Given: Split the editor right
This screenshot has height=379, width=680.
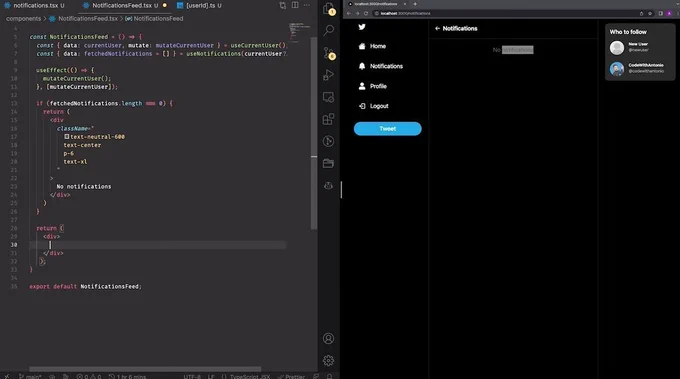Looking at the screenshot, I should pyautogui.click(x=295, y=5).
